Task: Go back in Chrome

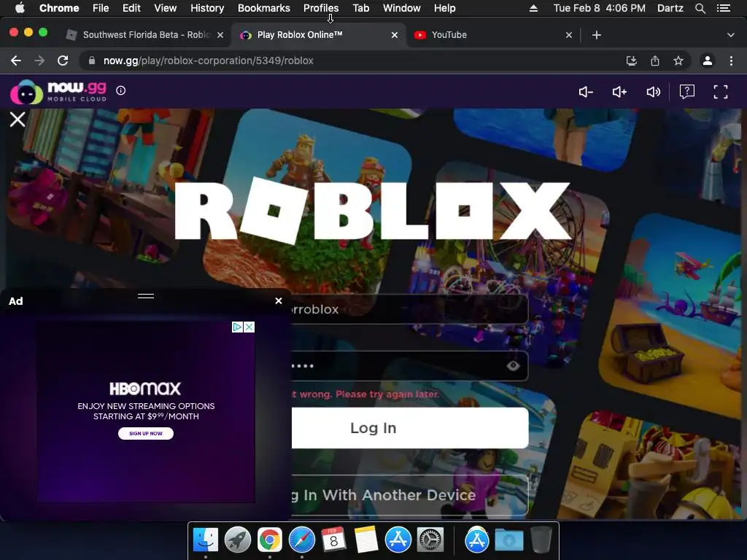Action: coord(16,61)
